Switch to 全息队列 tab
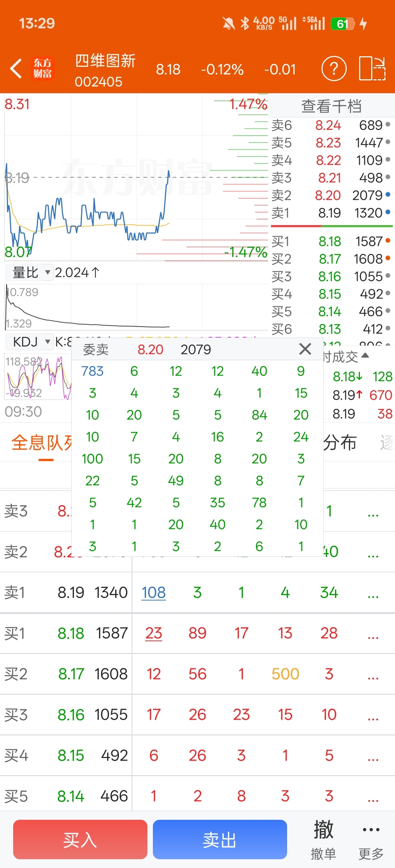 (x=42, y=443)
